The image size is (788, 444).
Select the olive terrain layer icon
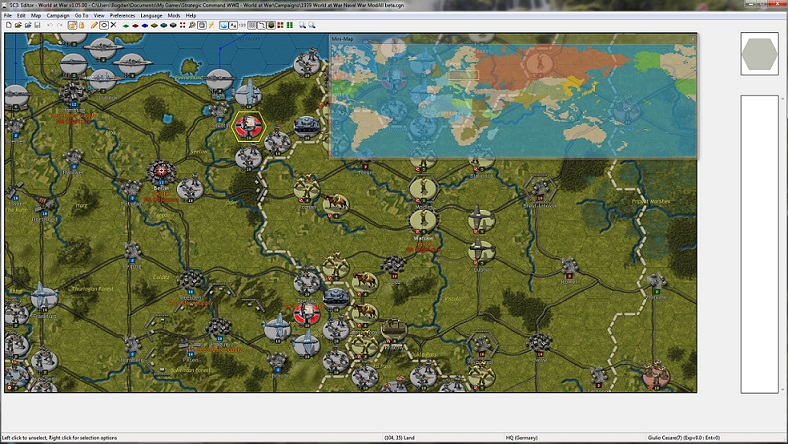coord(154,25)
